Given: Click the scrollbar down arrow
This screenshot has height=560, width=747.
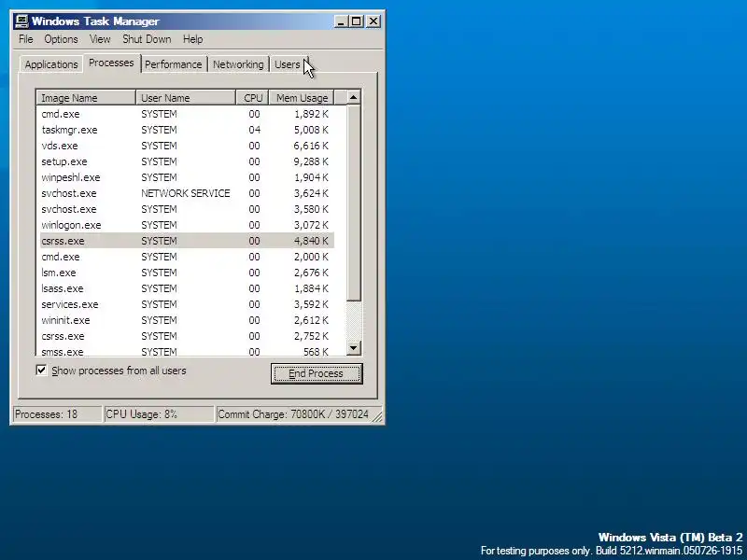Looking at the screenshot, I should point(353,347).
